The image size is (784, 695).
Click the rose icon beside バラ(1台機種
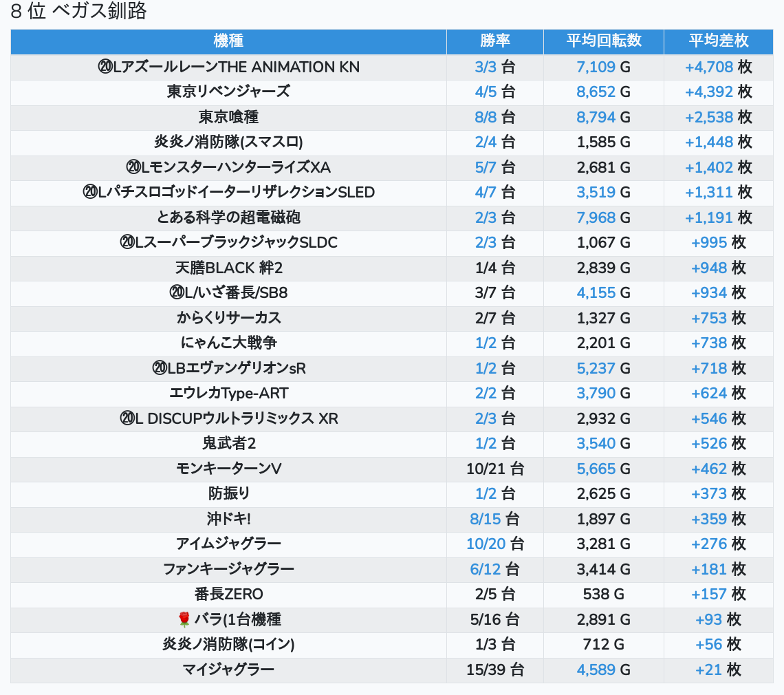(x=184, y=619)
